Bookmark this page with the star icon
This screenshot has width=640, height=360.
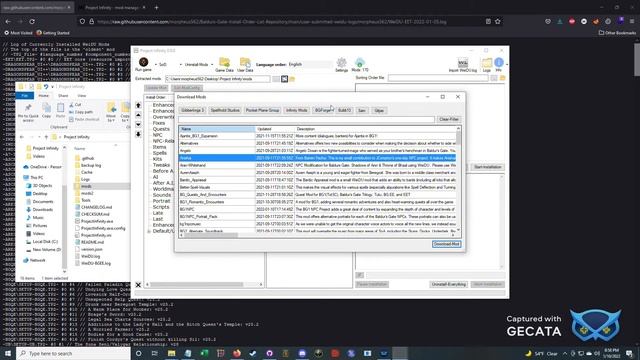tap(498, 21)
